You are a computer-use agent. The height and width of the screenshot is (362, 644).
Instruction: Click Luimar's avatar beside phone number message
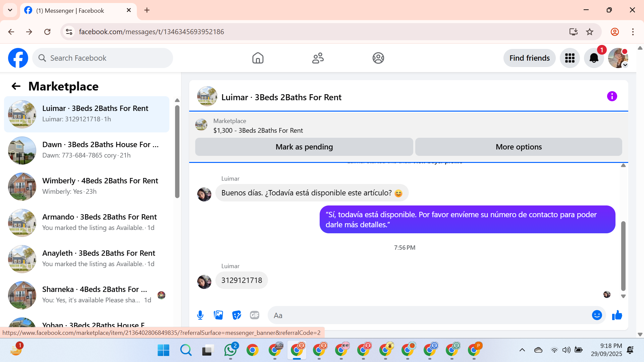coord(204,282)
